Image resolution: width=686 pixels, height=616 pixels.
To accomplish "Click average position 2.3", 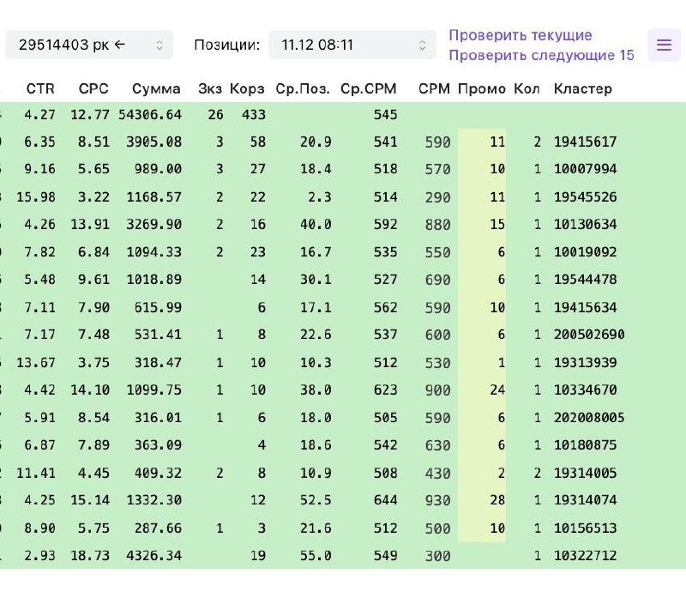I will (320, 197).
